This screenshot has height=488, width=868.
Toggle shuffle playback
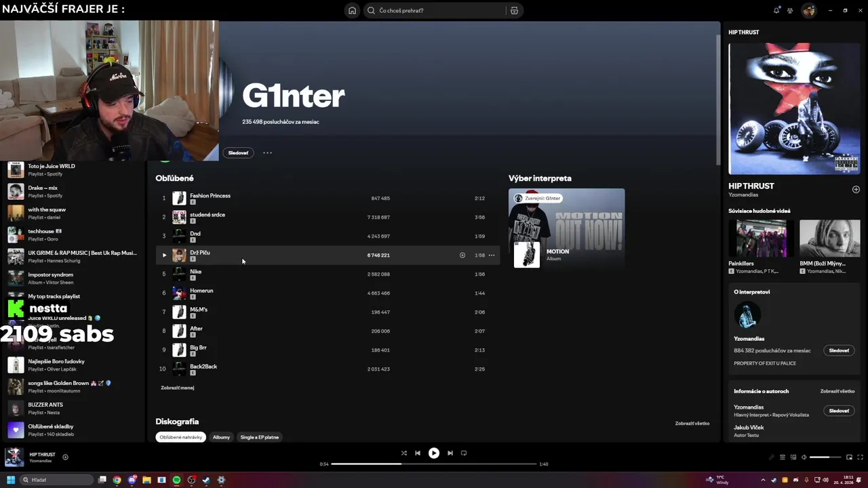[x=404, y=453]
